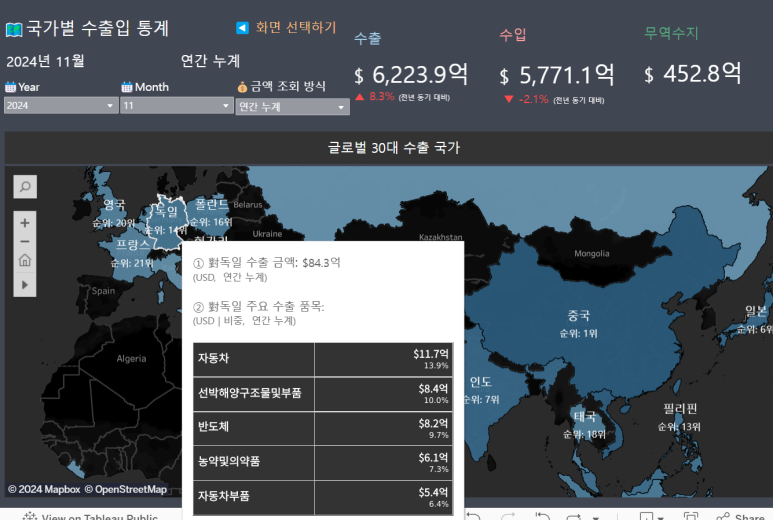
Task: Click the 수입 total $ 5,771.1억
Action: (557, 75)
